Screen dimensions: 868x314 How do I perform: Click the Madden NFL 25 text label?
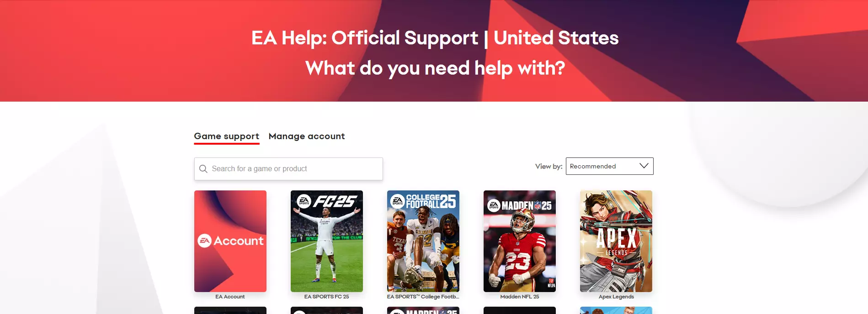520,297
